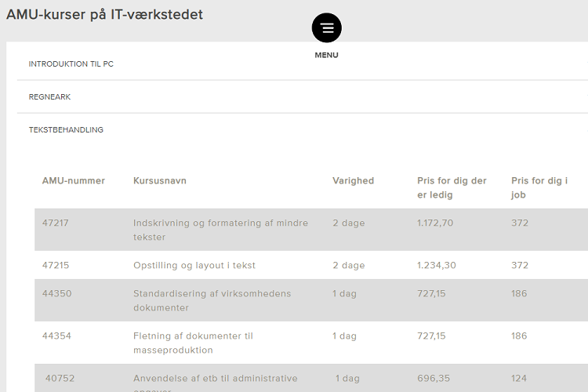Expand the Introduktion til PC section

point(71,64)
